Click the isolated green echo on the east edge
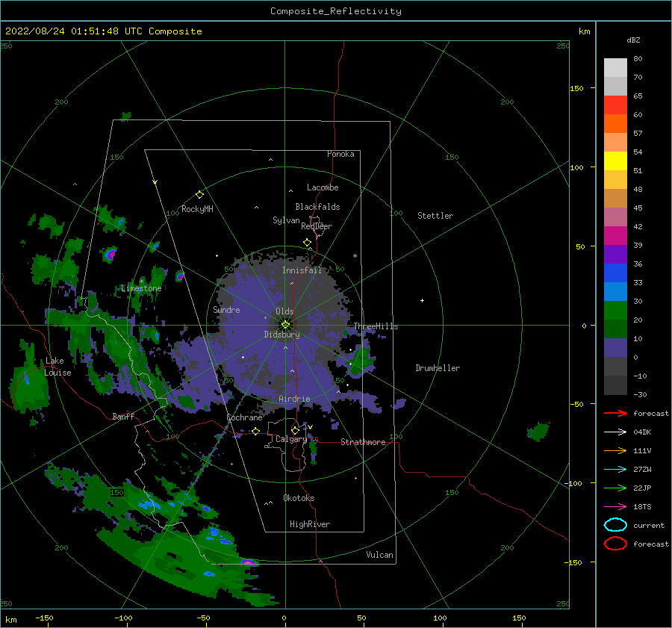 coord(538,432)
